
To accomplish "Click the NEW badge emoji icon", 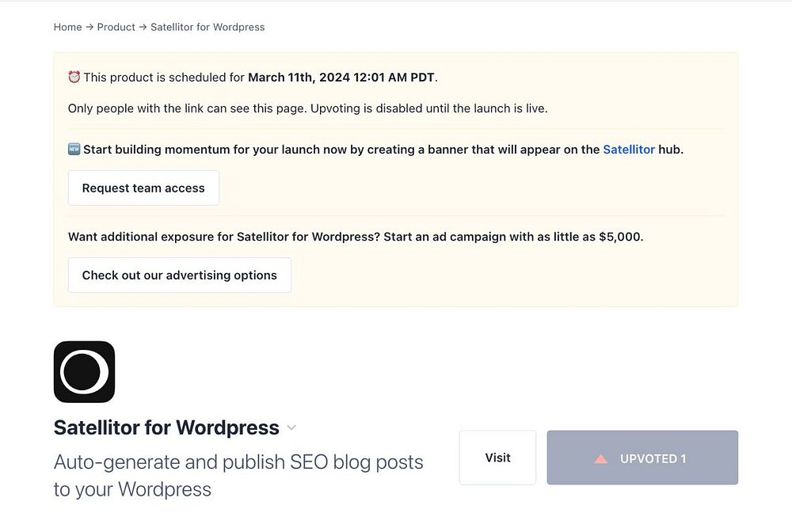I will coord(74,149).
